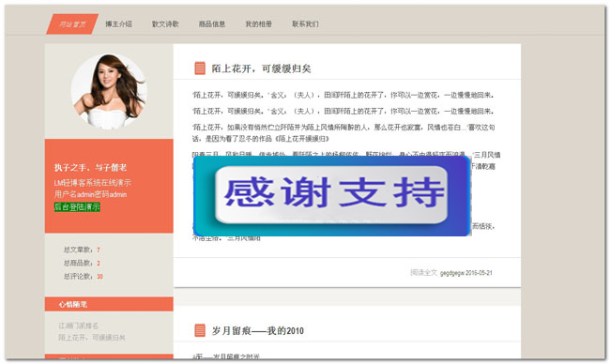Open article title 陌上花开，可缓缓归矣
This screenshot has height=364, width=610.
pyautogui.click(x=262, y=68)
